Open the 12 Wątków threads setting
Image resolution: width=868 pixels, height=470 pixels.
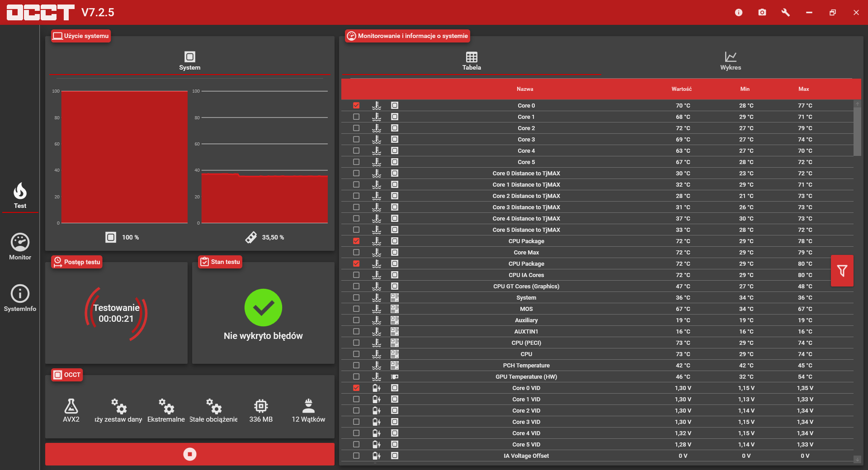point(308,410)
